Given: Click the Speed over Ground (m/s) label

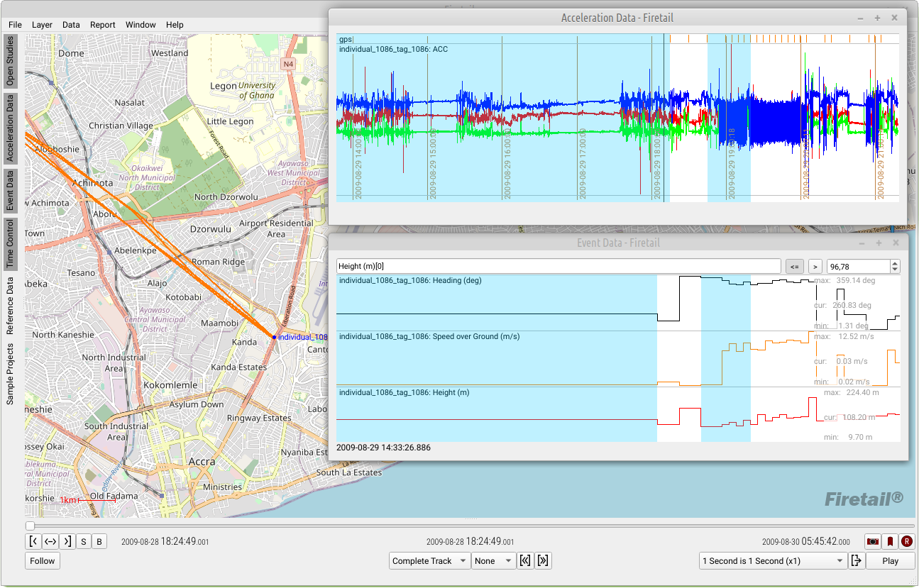Looking at the screenshot, I should [429, 336].
